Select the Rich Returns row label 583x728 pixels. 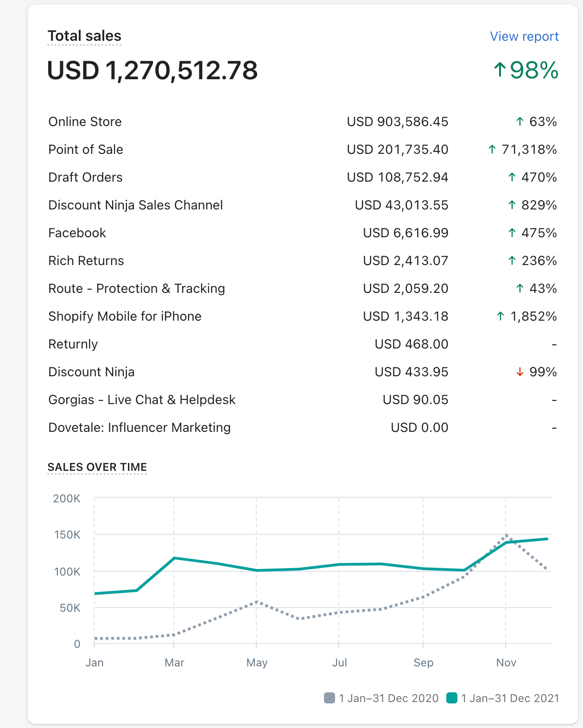pos(86,261)
